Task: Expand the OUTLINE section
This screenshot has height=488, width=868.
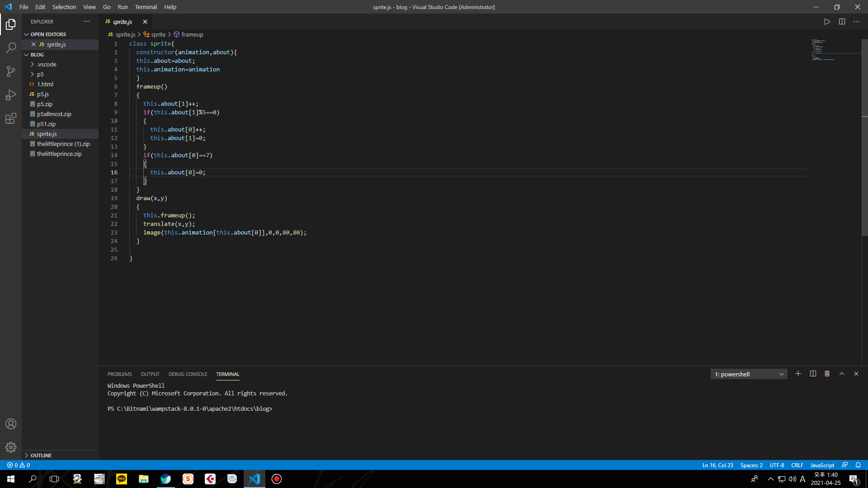Action: pos(41,455)
